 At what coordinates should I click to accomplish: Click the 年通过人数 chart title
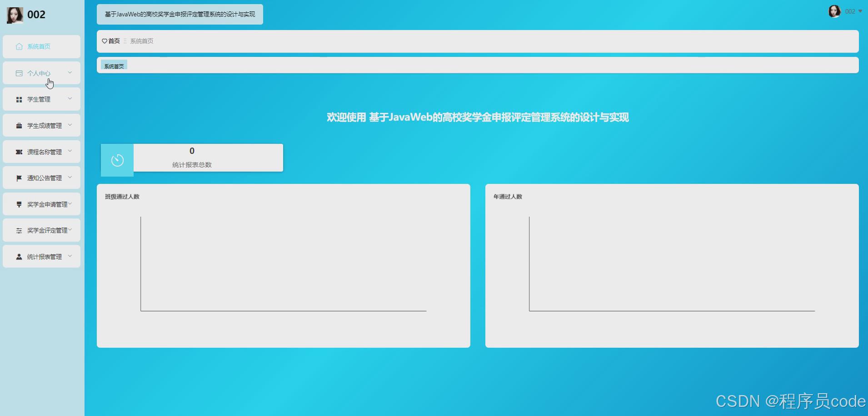(x=508, y=197)
